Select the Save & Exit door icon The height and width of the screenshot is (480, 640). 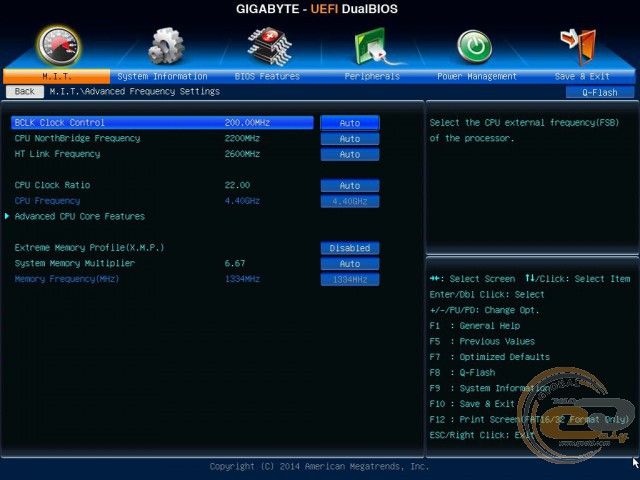579,47
